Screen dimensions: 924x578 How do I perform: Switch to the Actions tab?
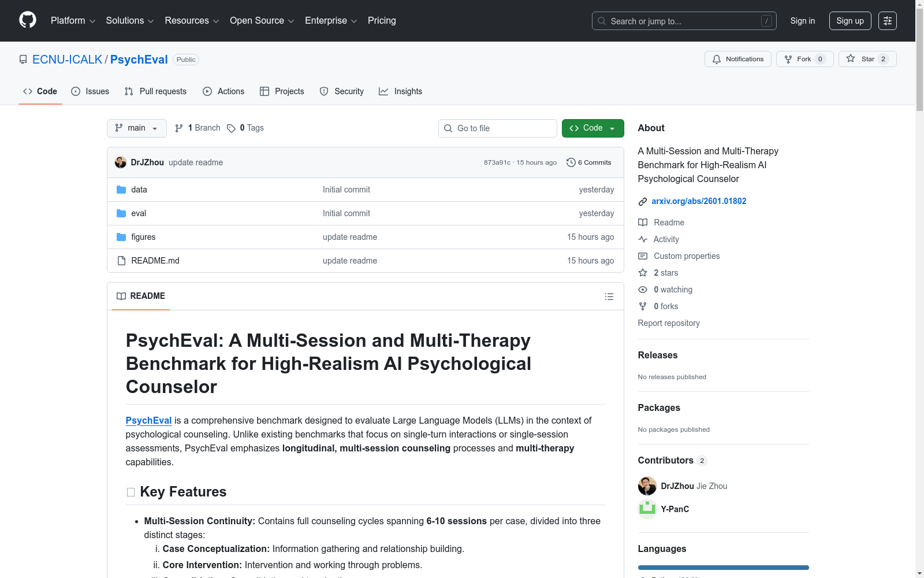pos(223,91)
